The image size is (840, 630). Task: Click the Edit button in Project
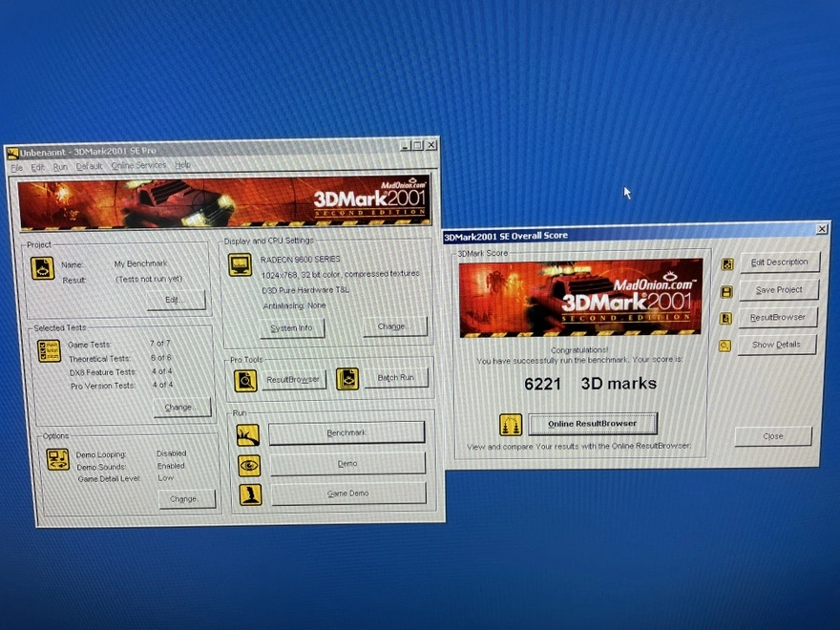coord(177,300)
